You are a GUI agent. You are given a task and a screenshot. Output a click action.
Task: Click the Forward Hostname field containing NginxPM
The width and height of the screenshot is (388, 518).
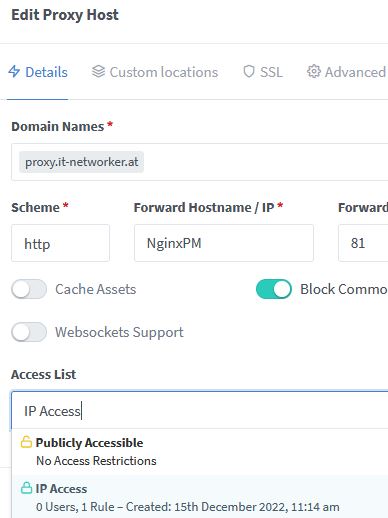[224, 243]
